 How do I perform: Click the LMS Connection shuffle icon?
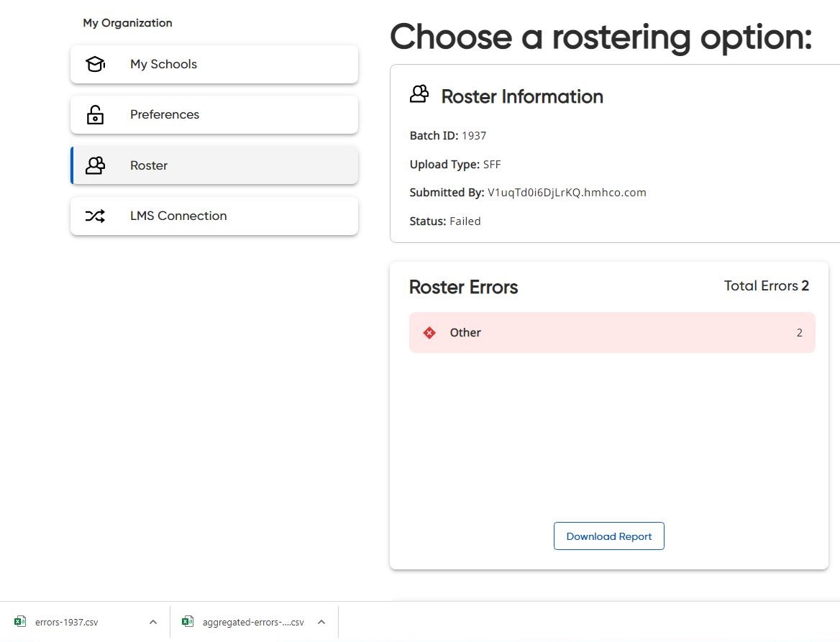point(95,216)
